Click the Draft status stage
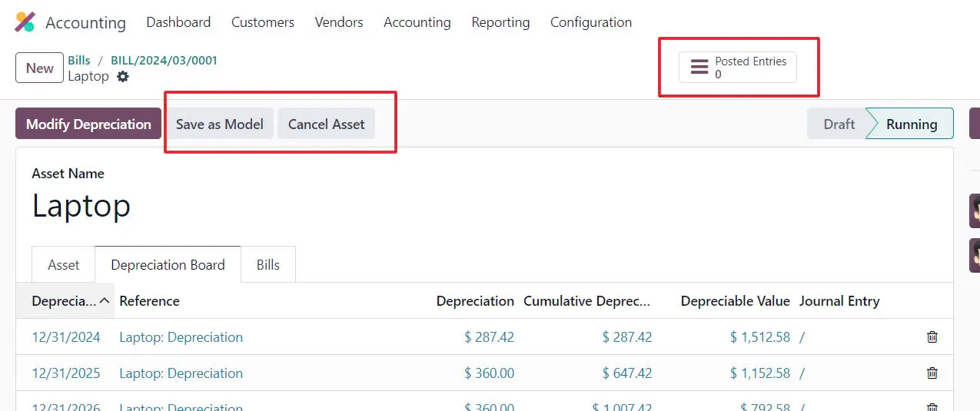 (x=839, y=124)
